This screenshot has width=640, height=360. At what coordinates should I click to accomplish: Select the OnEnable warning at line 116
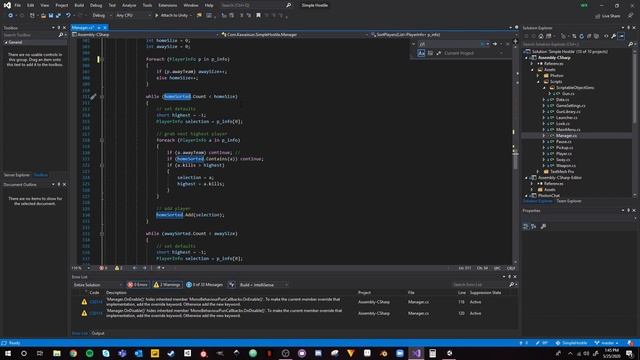point(294,302)
